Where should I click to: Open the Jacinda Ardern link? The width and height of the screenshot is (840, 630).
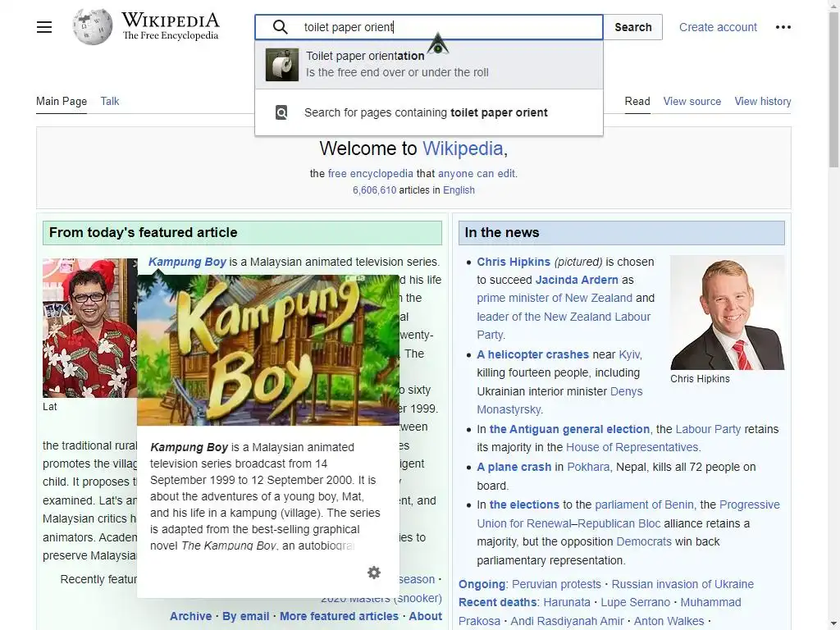[x=577, y=281]
